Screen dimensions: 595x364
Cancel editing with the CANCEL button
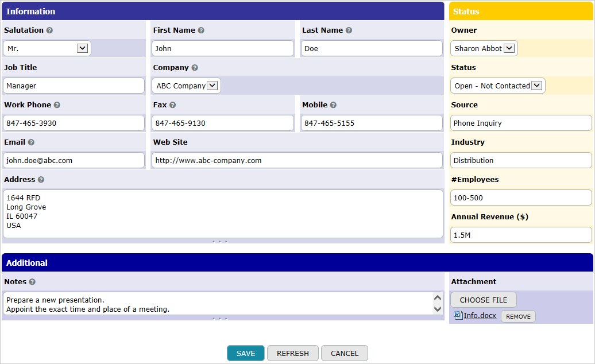(345, 354)
